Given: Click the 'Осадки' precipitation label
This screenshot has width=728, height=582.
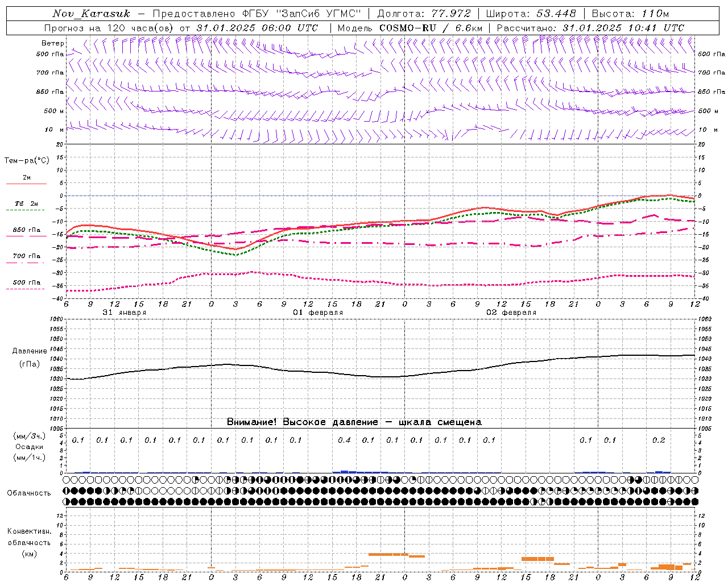Looking at the screenshot, I should [x=29, y=447].
